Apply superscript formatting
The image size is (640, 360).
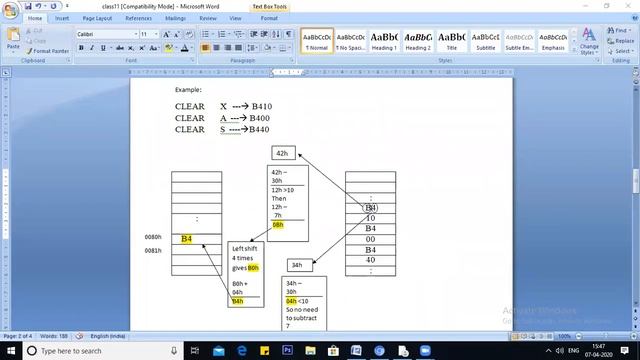click(x=142, y=48)
